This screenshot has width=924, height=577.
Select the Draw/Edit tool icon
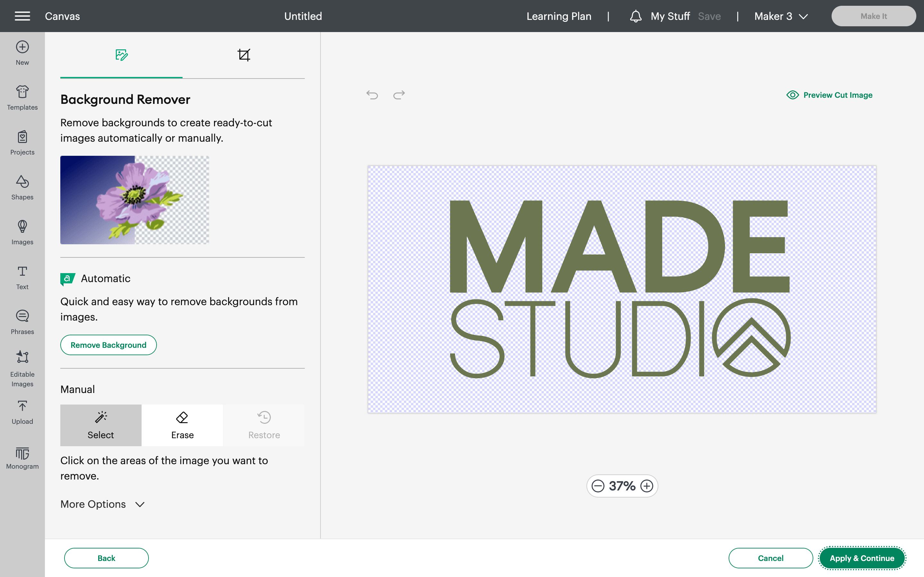click(x=121, y=55)
